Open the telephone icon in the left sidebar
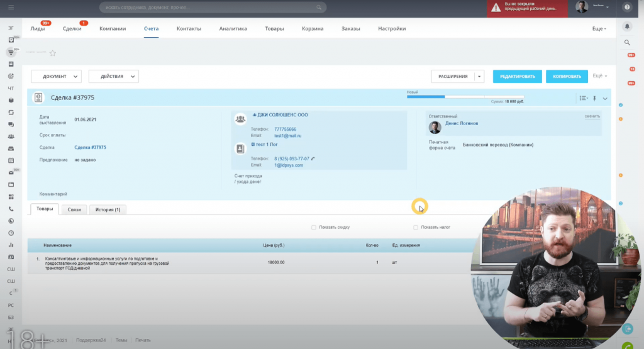Screen dimensions: 644x349 point(11,209)
